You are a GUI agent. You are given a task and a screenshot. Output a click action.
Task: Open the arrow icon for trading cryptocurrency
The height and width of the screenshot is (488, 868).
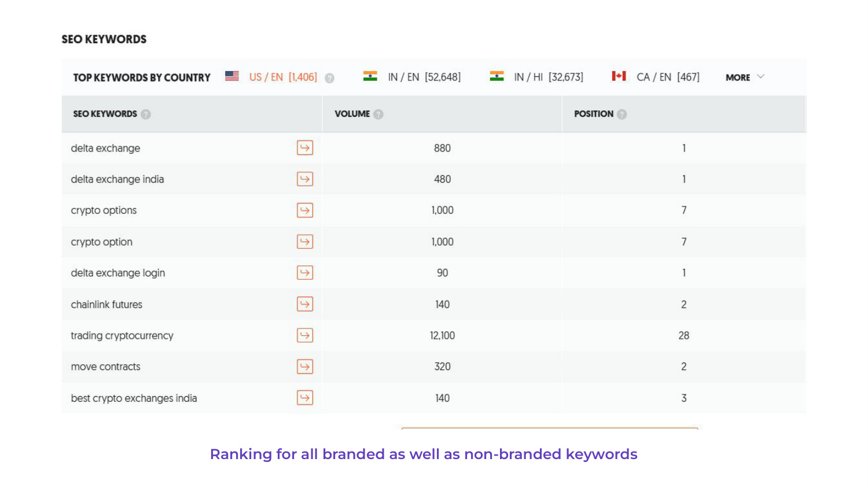(x=305, y=335)
